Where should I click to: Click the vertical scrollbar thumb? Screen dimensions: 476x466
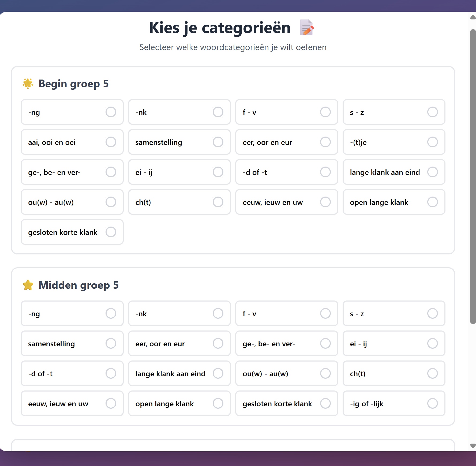(x=473, y=177)
